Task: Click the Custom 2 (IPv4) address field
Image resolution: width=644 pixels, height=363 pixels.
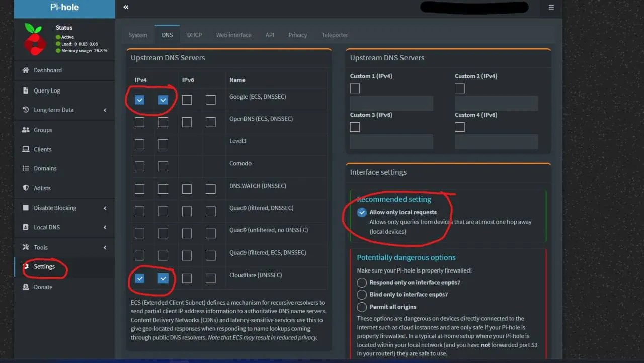Action: coord(496,103)
